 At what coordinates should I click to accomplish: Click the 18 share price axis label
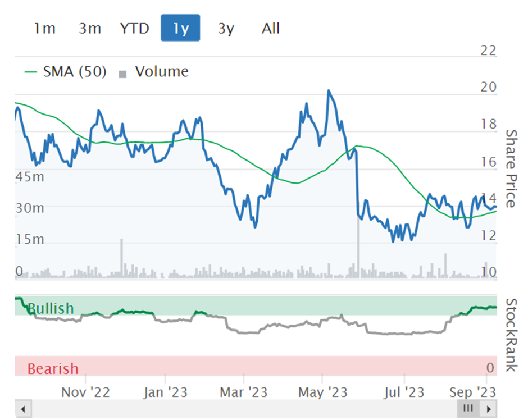488,124
